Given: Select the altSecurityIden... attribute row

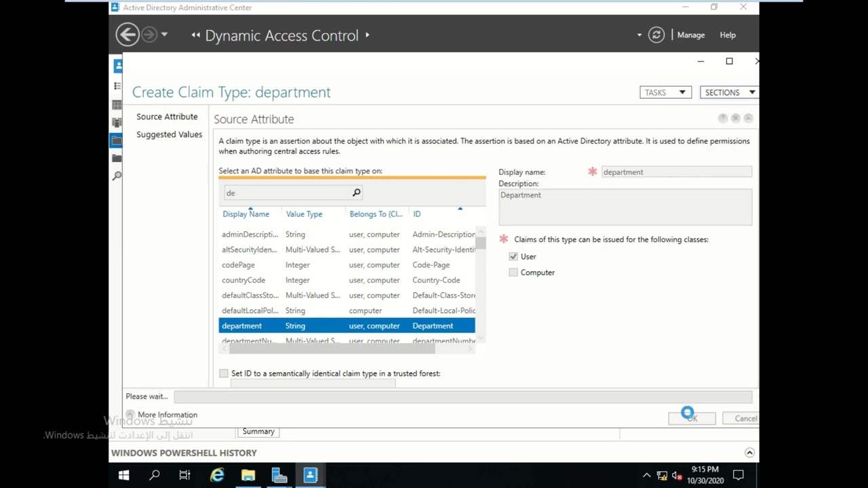Looking at the screenshot, I should 347,249.
